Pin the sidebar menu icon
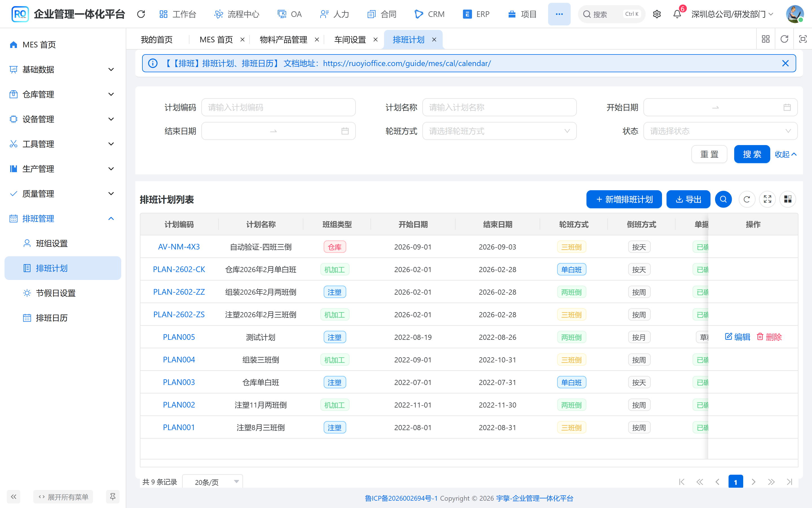This screenshot has width=812, height=508. tap(113, 497)
